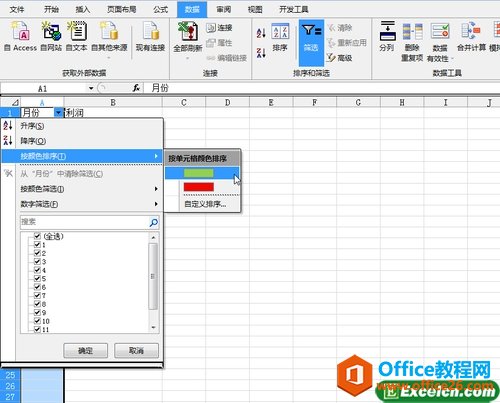The height and width of the screenshot is (403, 500).
Task: Uncheck filter value 5 checkbox
Action: [x=37, y=279]
